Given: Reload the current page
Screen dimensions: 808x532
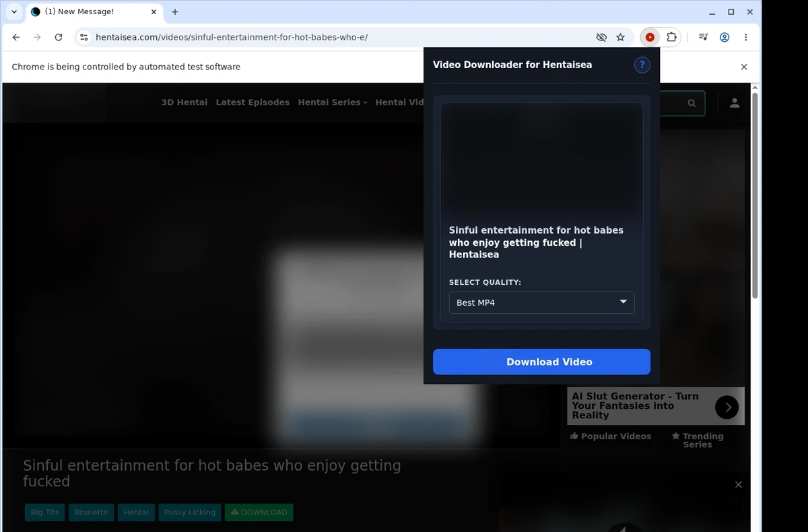Looking at the screenshot, I should pyautogui.click(x=59, y=38).
